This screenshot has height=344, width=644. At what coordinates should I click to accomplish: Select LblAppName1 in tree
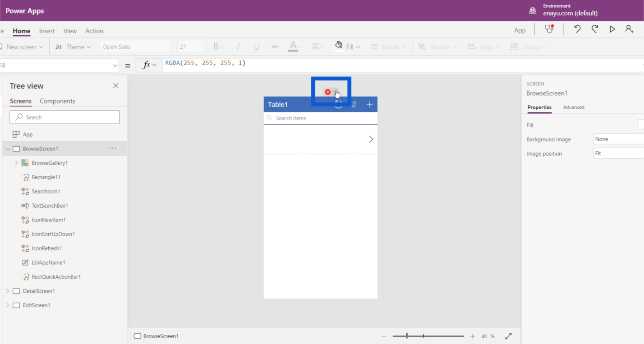tap(48, 262)
